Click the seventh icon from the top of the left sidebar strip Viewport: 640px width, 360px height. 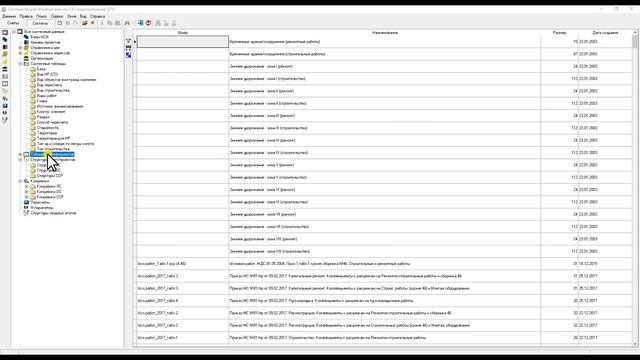(5, 76)
